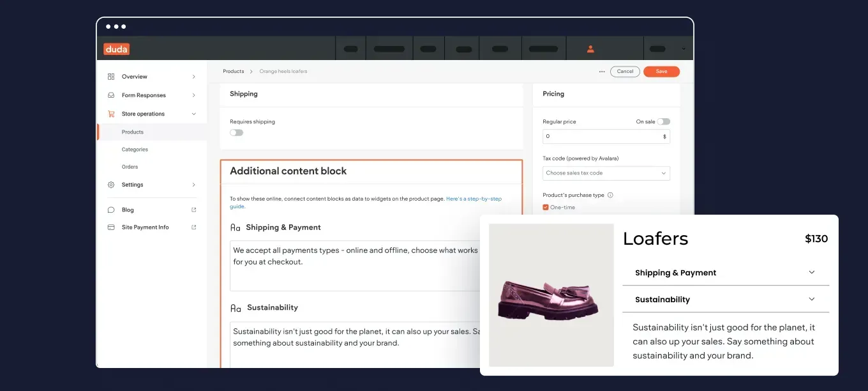Click the Site Payment Info card icon

tap(111, 227)
